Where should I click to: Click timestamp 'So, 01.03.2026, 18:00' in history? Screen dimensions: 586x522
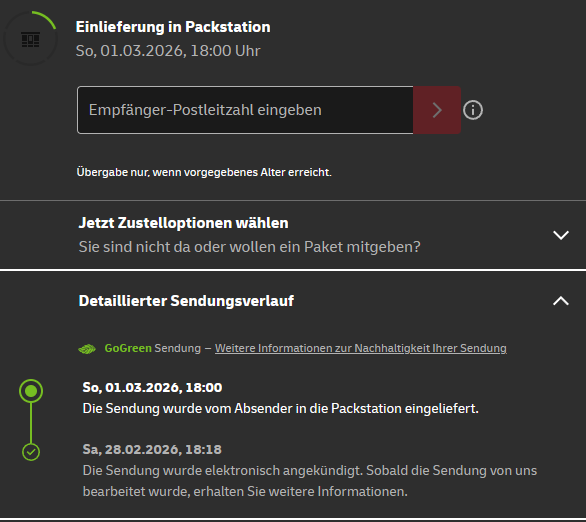point(152,387)
